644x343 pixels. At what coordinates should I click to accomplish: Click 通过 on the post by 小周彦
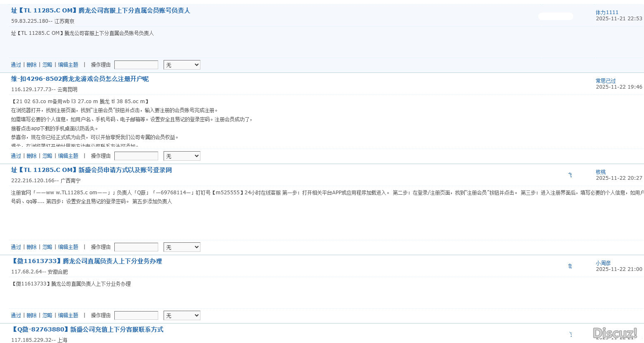(x=16, y=315)
